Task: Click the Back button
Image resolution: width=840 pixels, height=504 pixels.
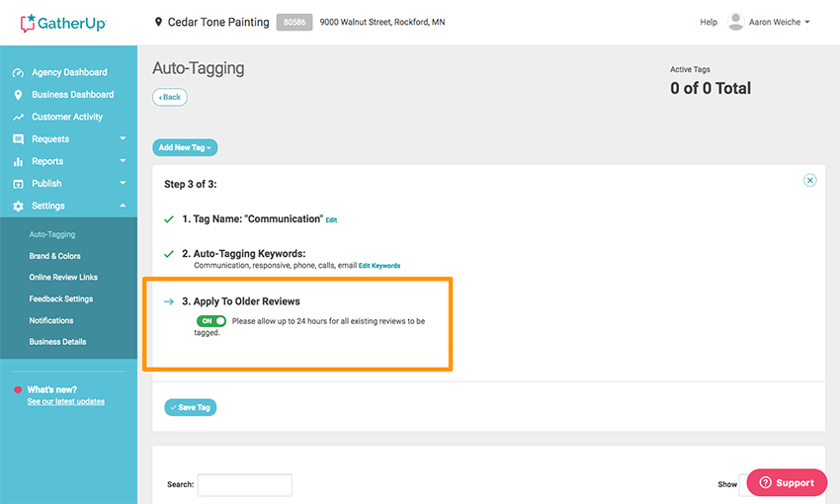Action: click(170, 97)
